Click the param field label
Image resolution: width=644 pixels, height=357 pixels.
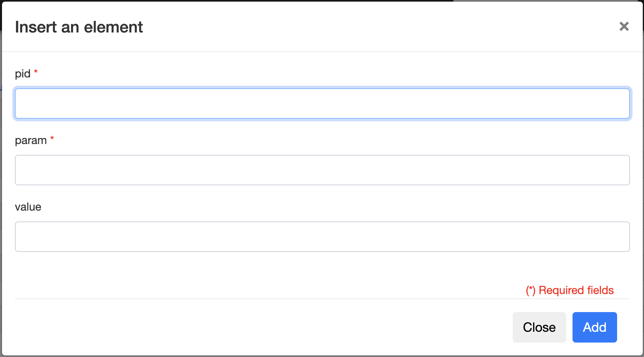(31, 140)
